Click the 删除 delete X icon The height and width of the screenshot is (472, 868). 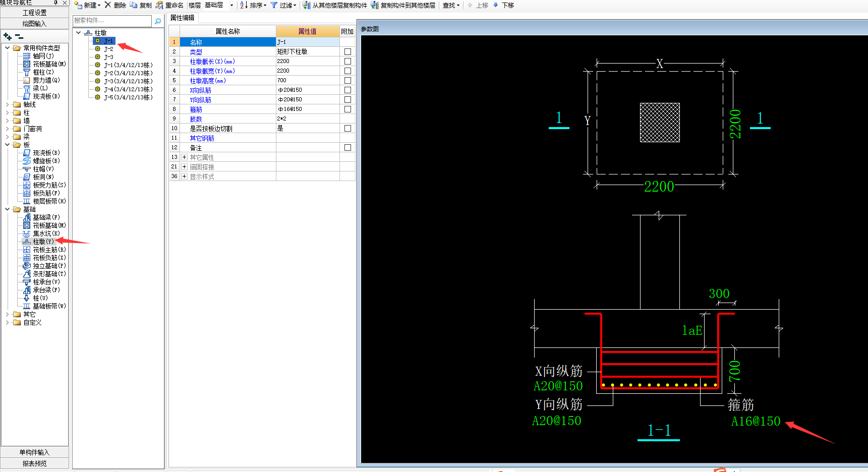pyautogui.click(x=107, y=5)
